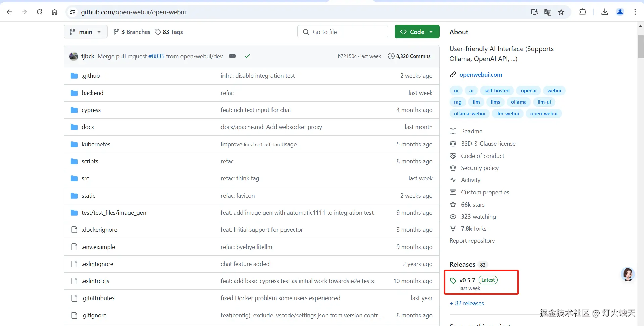
Task: Open the src folder
Action: [x=85, y=178]
